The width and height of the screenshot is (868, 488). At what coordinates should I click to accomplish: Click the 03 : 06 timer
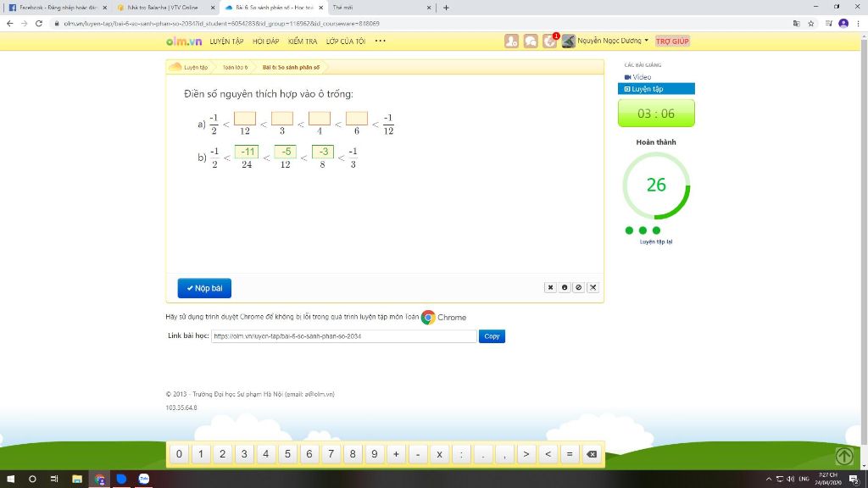point(656,114)
